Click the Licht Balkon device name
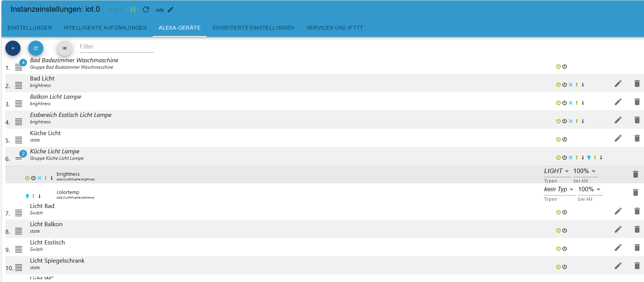 pyautogui.click(x=46, y=224)
